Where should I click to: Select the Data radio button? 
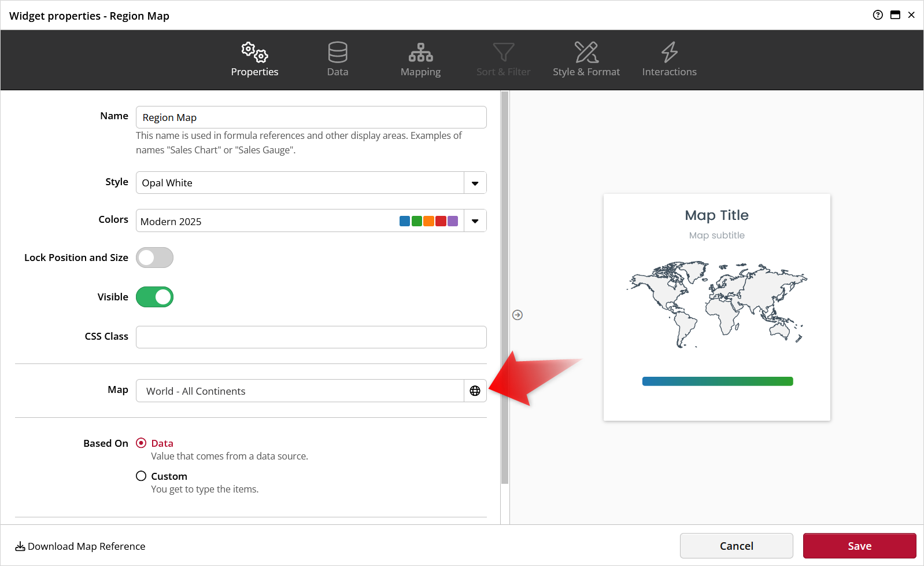141,443
